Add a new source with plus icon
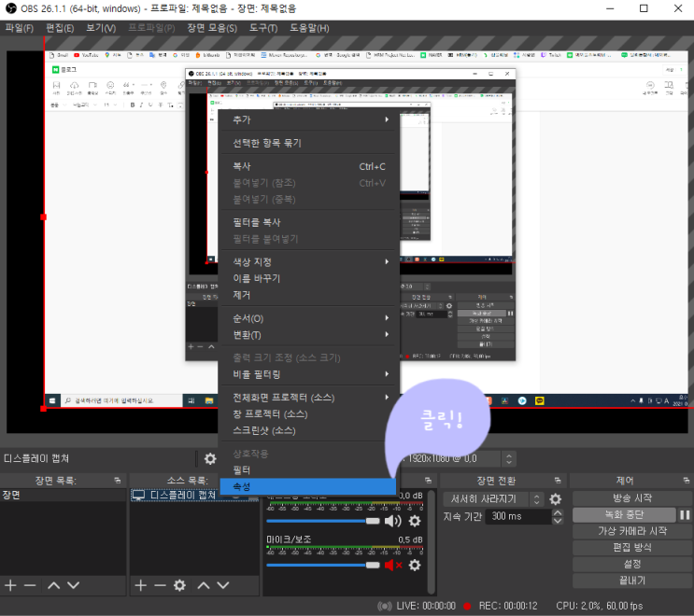The width and height of the screenshot is (694, 616). pos(140,585)
